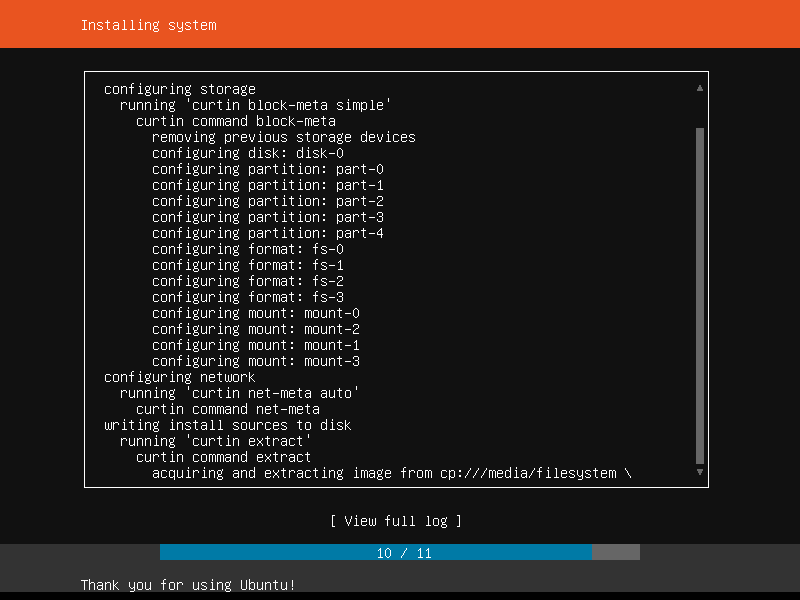The image size is (800, 600).
Task: Click the "configuring format: fs-2" line
Action: click(248, 281)
